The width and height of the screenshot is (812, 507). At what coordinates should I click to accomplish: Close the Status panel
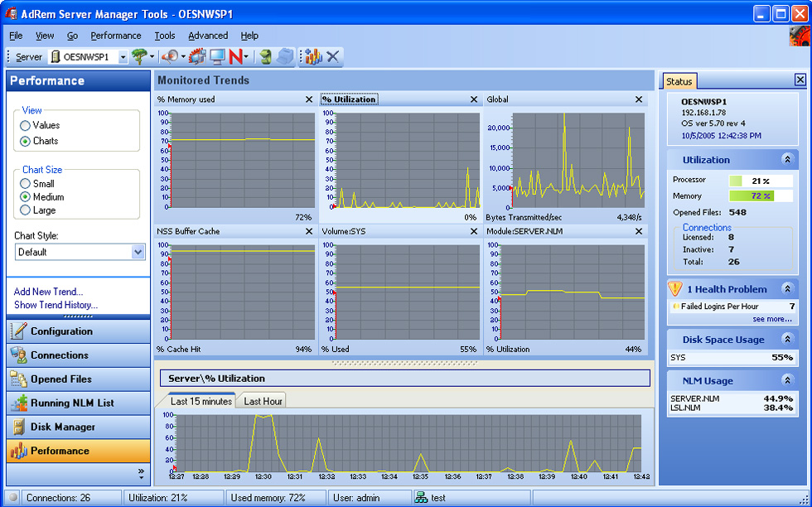click(x=800, y=80)
